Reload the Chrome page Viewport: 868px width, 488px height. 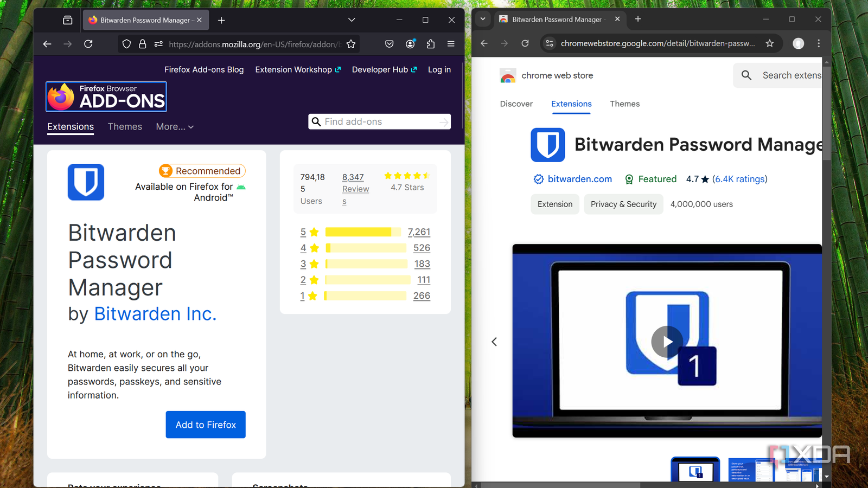525,43
